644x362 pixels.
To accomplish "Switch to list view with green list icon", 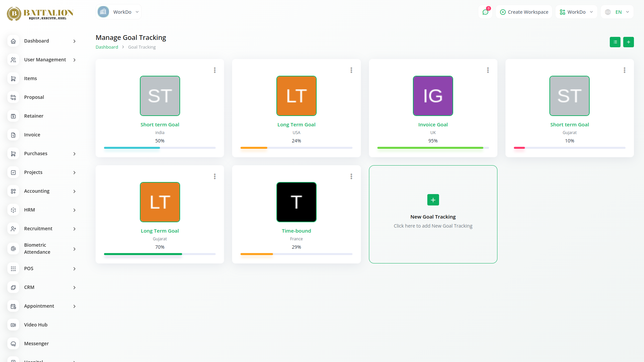I will point(615,42).
